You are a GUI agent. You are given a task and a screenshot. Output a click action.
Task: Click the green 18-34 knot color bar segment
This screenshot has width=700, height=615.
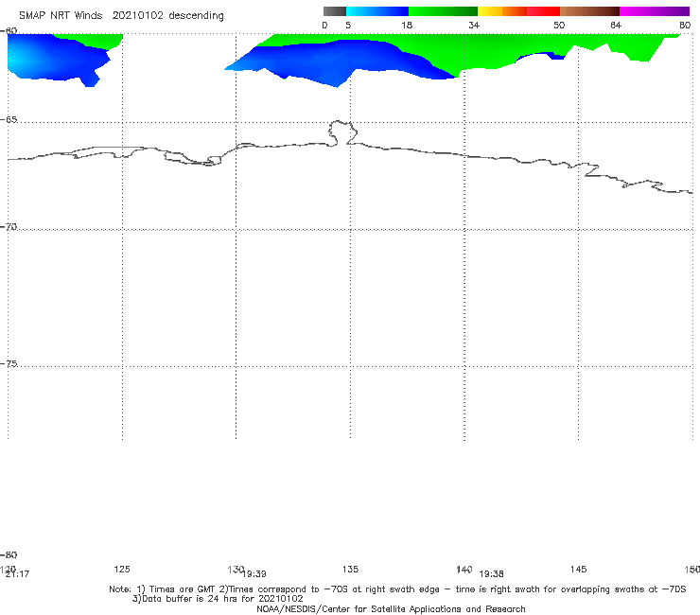pyautogui.click(x=443, y=11)
